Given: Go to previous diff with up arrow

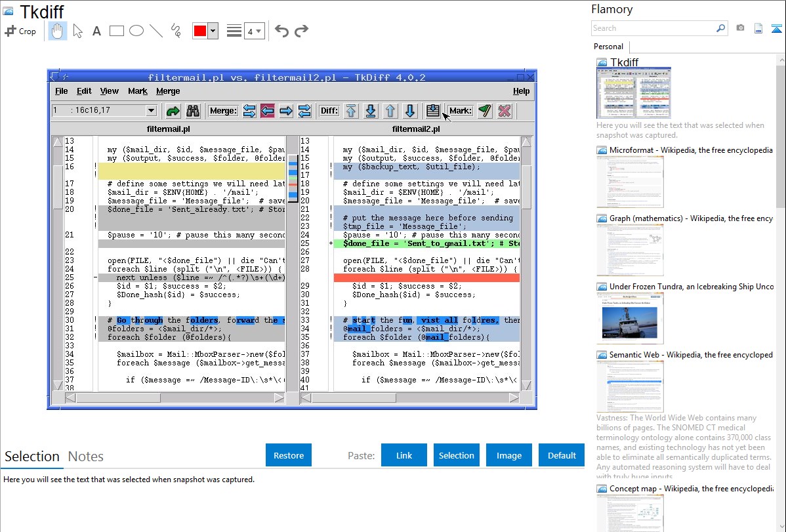Looking at the screenshot, I should [390, 111].
